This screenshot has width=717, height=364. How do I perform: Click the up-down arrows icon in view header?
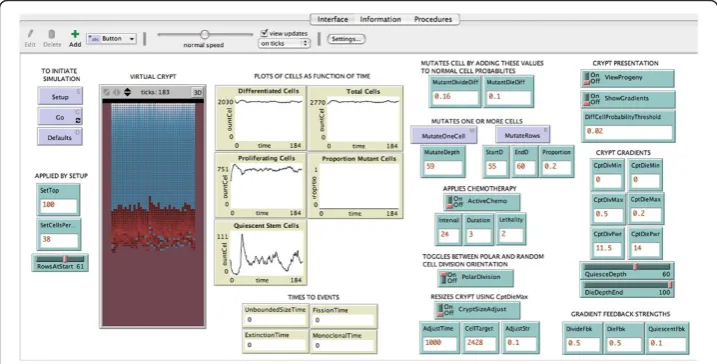pos(128,92)
